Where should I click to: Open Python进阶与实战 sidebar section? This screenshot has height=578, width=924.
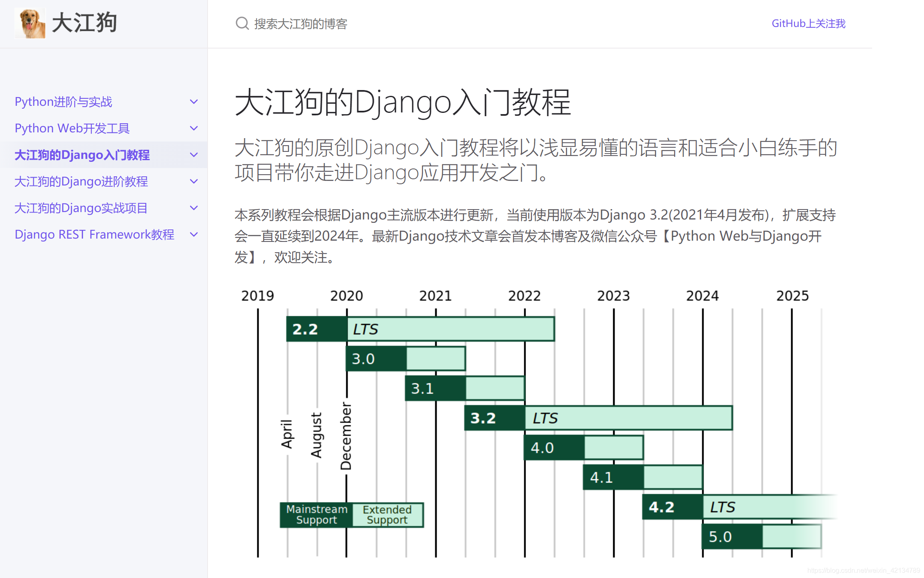click(x=64, y=102)
